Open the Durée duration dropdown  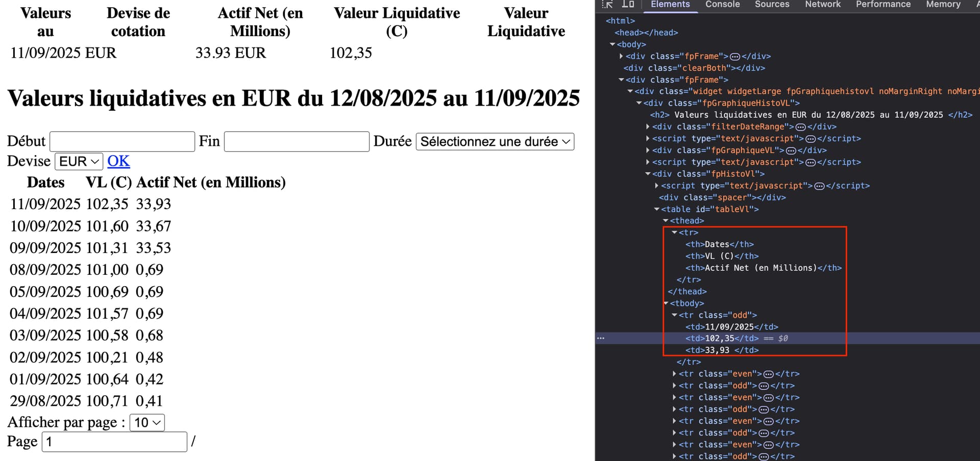pos(495,141)
